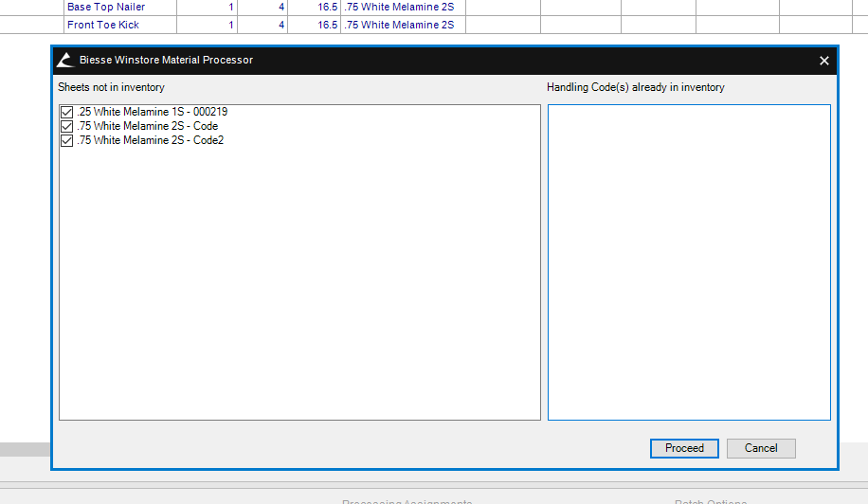The width and height of the screenshot is (868, 504).
Task: Select the Base Top Nailer part name
Action: 106,7
